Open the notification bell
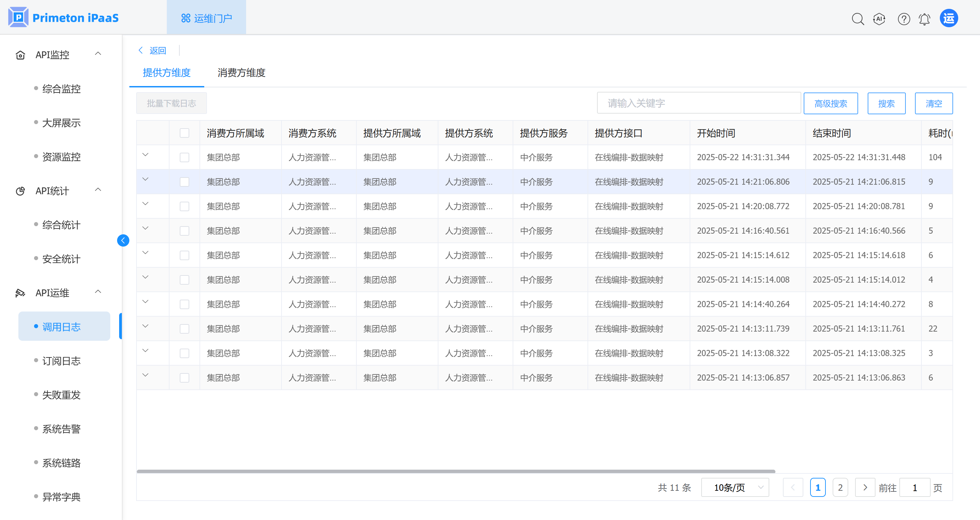 (x=925, y=19)
